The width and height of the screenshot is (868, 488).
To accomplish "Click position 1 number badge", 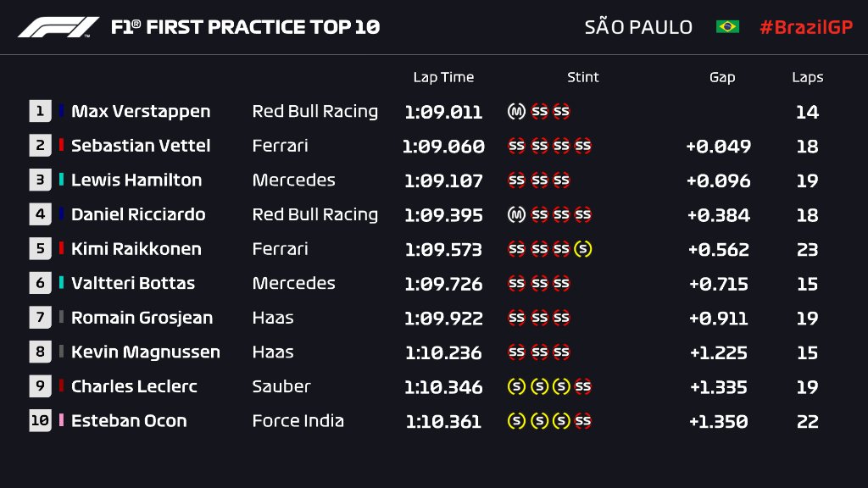I will (x=40, y=111).
